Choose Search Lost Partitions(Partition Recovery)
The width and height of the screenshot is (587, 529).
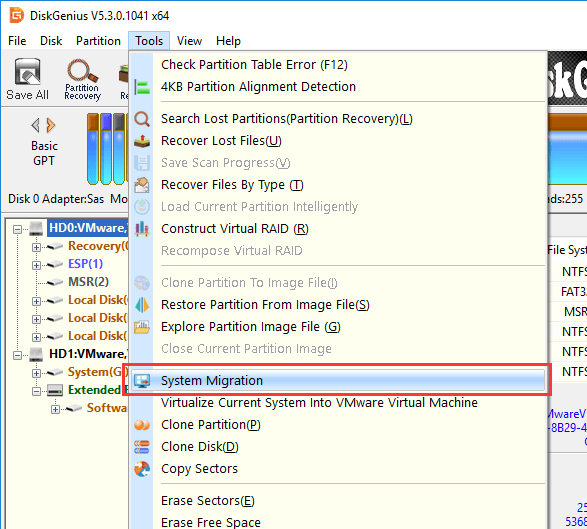(338, 119)
